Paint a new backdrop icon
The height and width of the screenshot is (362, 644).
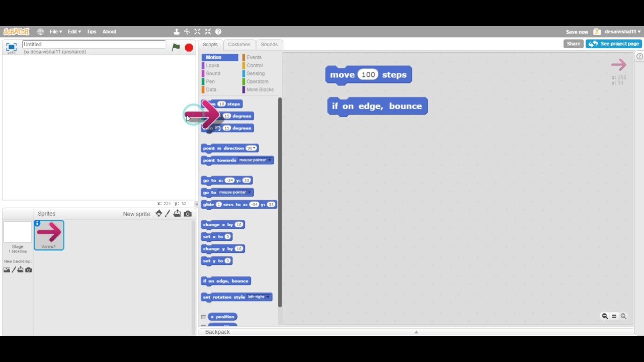(x=14, y=270)
